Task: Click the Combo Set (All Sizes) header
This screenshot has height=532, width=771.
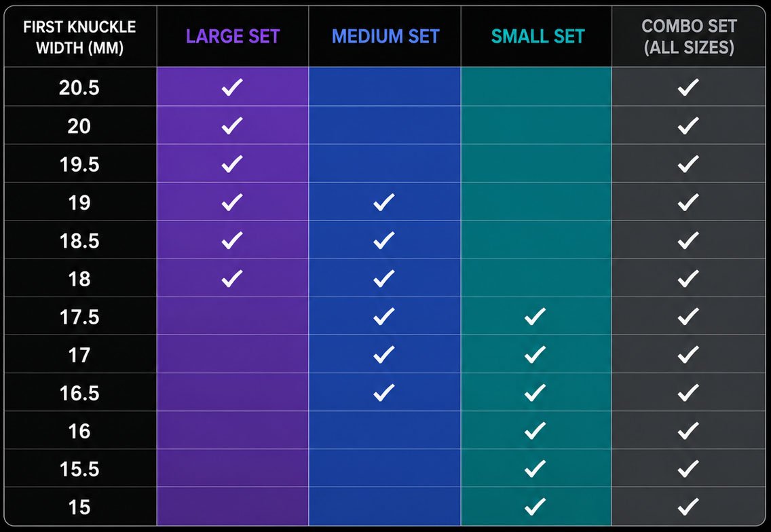Action: click(x=689, y=37)
